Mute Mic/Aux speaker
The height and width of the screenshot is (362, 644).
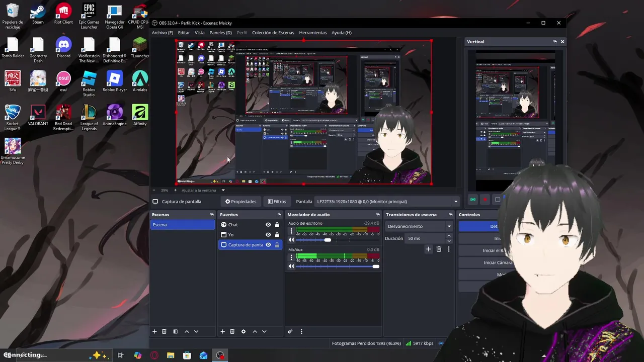tap(291, 266)
